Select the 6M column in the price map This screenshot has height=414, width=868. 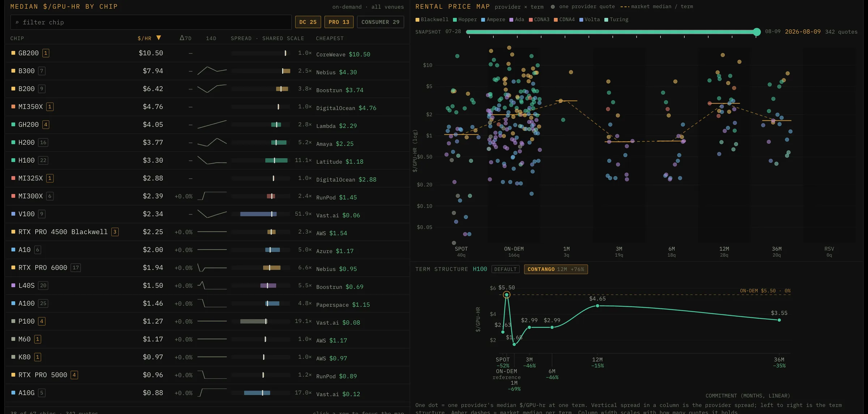672,252
